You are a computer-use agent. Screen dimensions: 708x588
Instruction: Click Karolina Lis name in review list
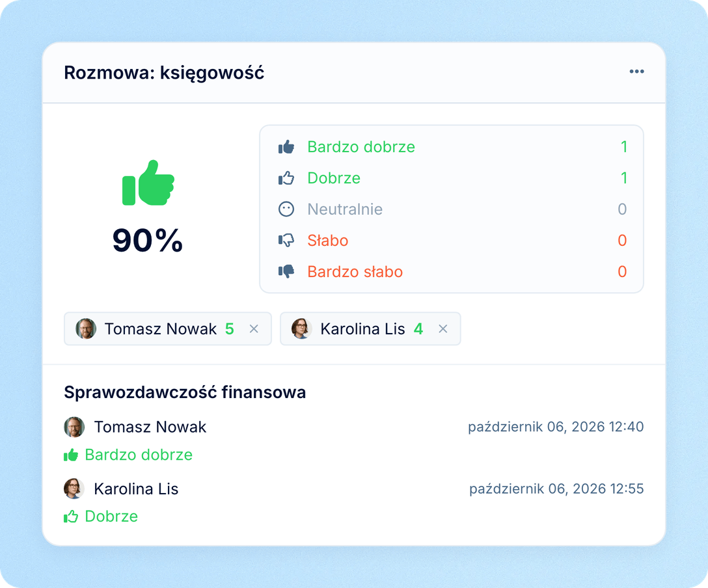[136, 488]
